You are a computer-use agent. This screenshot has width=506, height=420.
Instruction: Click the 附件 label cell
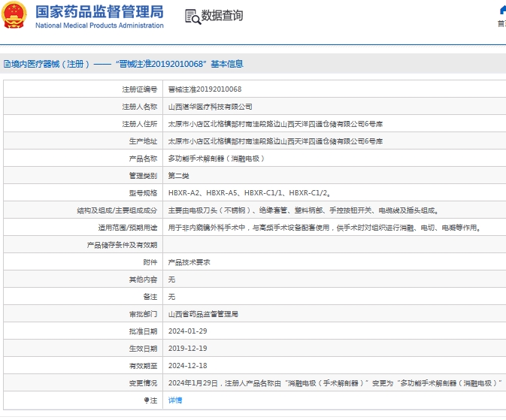(83, 262)
